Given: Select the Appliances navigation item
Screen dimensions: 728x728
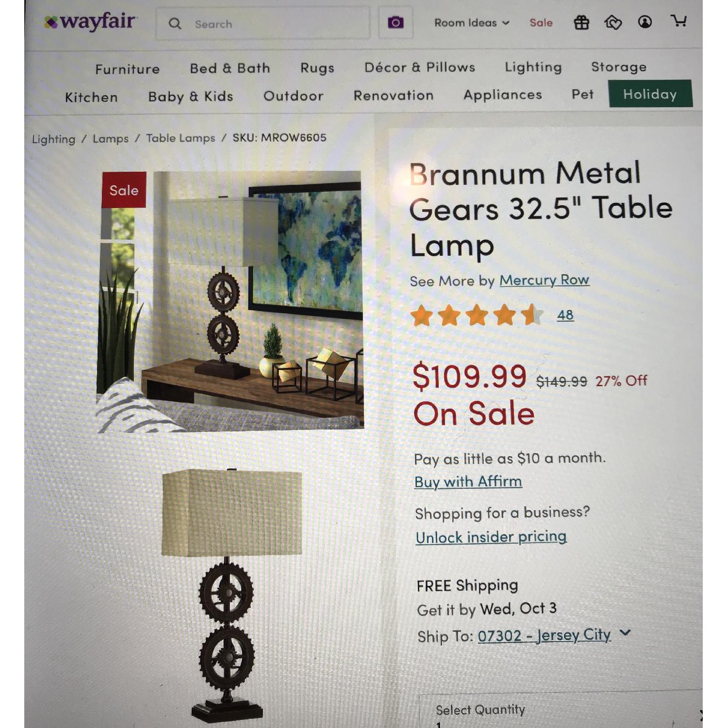Looking at the screenshot, I should click(x=502, y=95).
